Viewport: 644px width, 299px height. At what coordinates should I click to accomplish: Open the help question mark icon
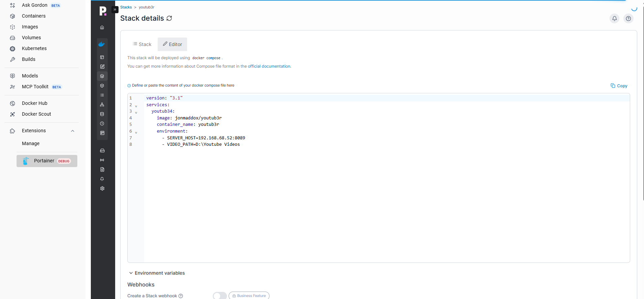pyautogui.click(x=628, y=19)
